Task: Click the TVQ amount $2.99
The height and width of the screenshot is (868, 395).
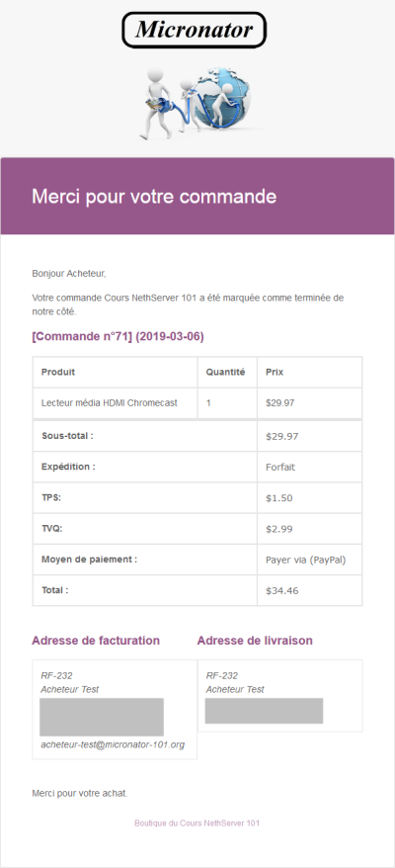Action: click(277, 529)
